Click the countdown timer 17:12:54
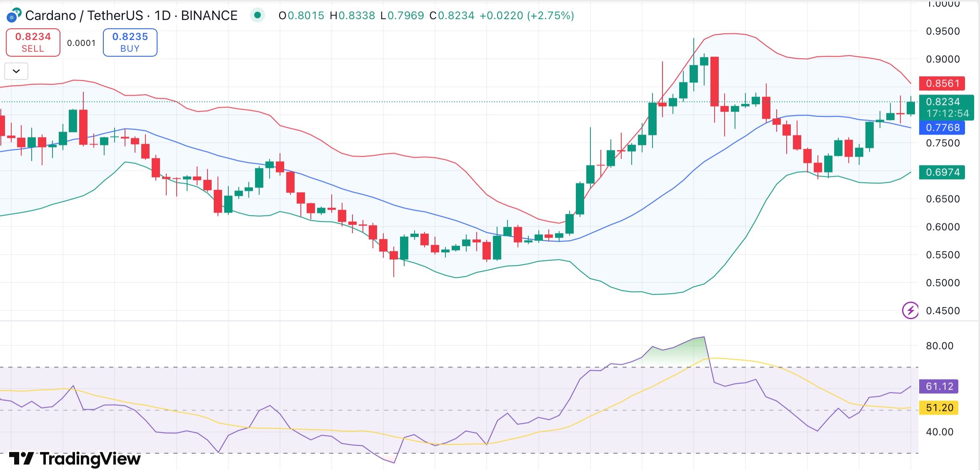980x470 pixels. click(x=947, y=113)
